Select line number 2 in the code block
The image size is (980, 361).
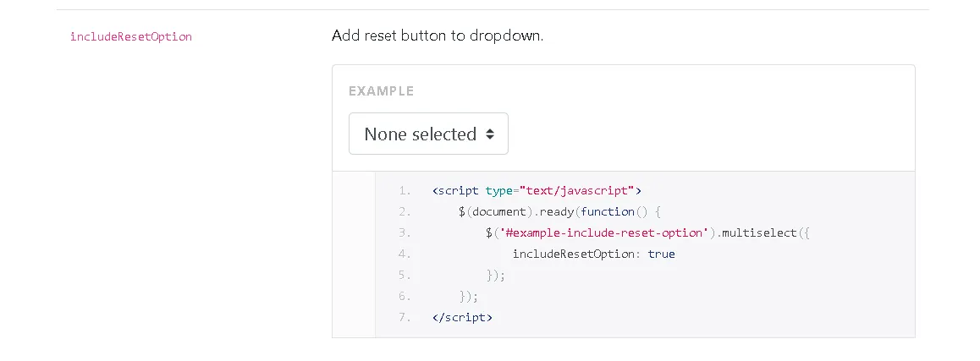coord(404,211)
